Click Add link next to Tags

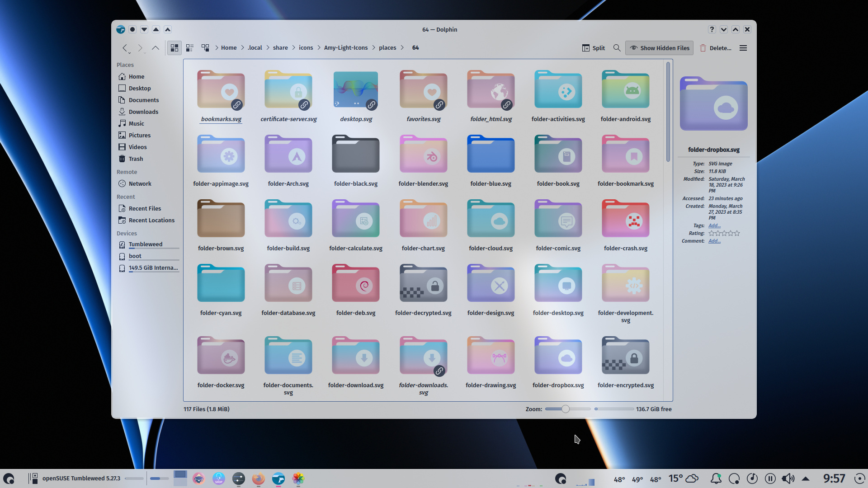tap(714, 226)
